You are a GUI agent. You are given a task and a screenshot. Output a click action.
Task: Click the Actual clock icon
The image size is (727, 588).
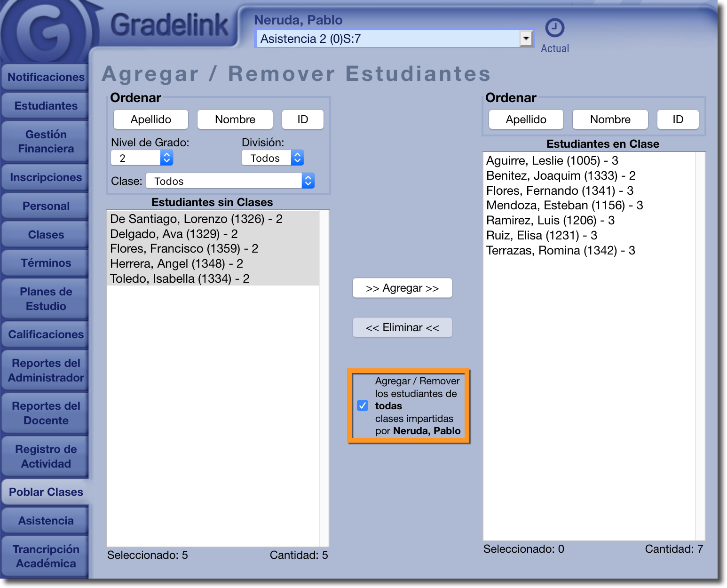click(554, 28)
